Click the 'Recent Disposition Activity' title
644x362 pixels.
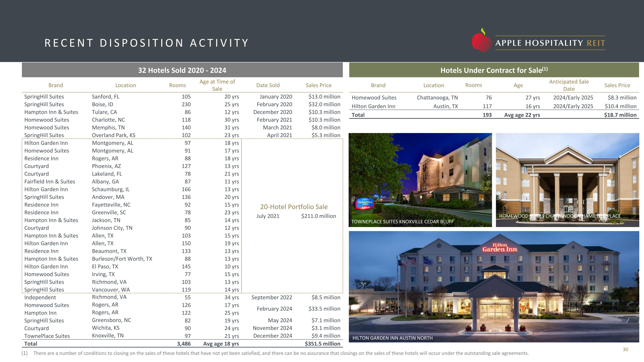pos(146,43)
